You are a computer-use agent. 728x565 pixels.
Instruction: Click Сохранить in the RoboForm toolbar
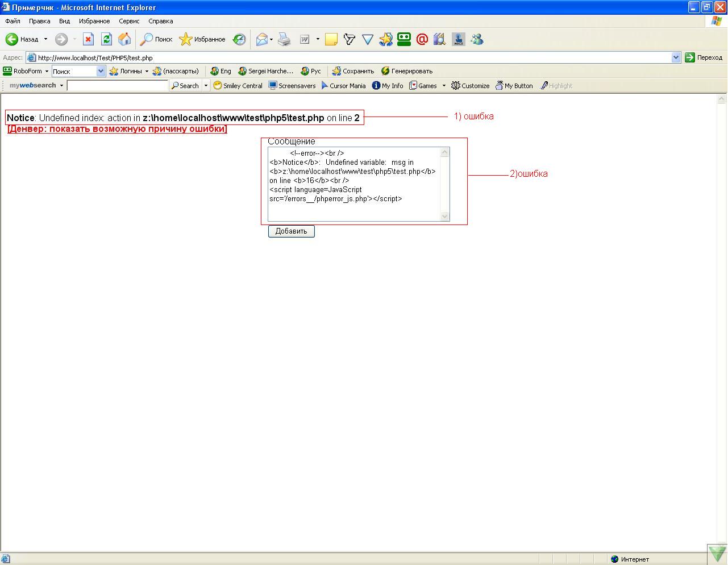pos(353,71)
